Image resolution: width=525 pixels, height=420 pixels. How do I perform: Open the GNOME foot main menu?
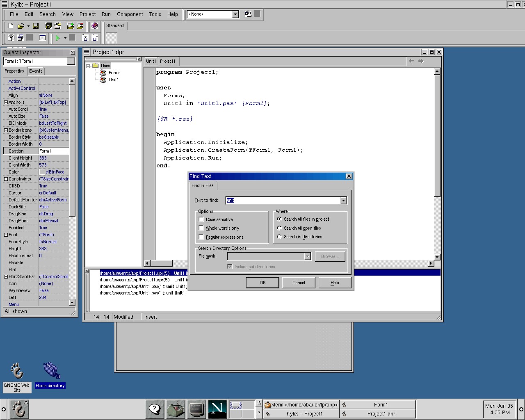(18, 409)
